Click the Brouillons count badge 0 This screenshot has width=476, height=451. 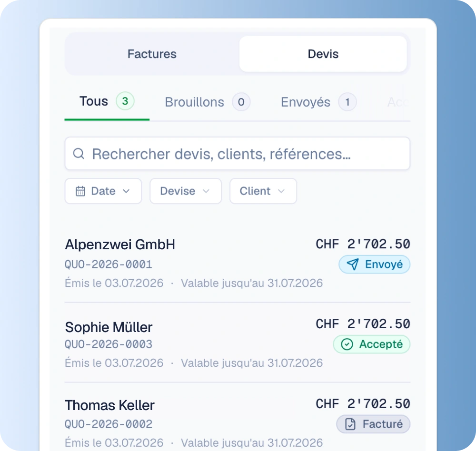(241, 102)
